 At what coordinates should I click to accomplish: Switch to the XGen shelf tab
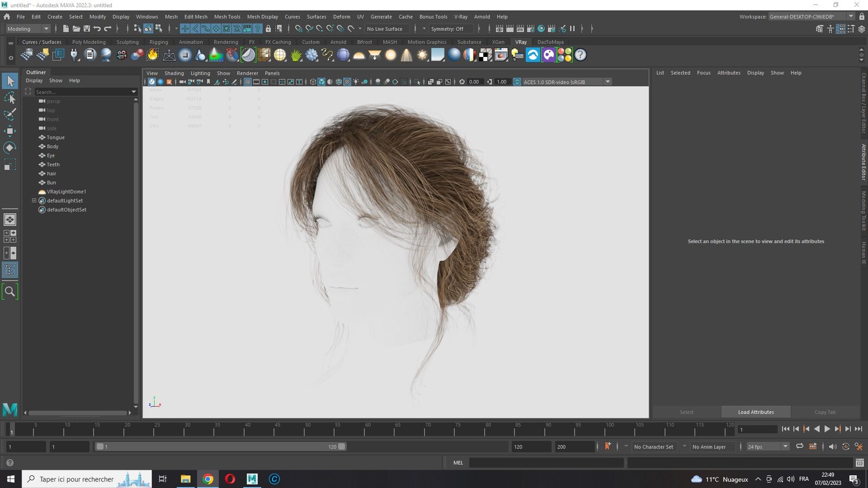point(498,42)
